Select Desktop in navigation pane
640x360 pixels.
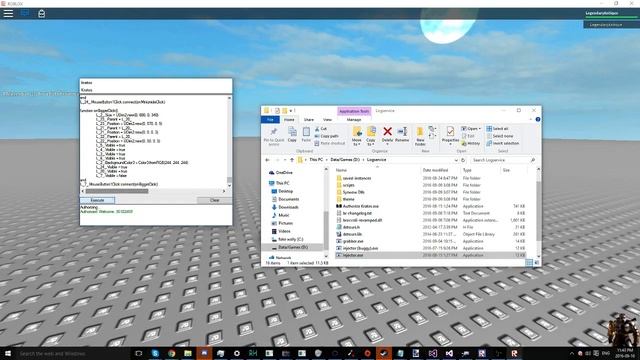pos(285,191)
